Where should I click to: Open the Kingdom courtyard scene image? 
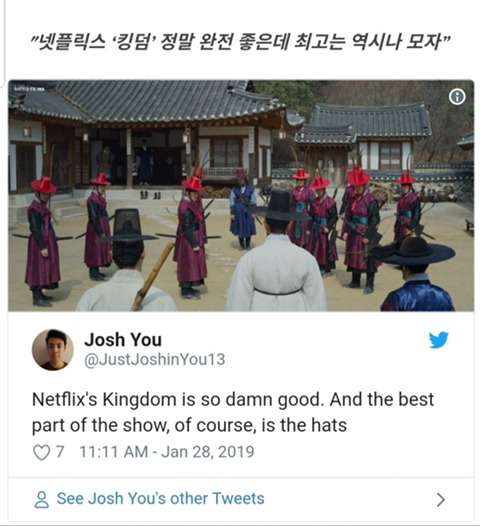point(241,196)
